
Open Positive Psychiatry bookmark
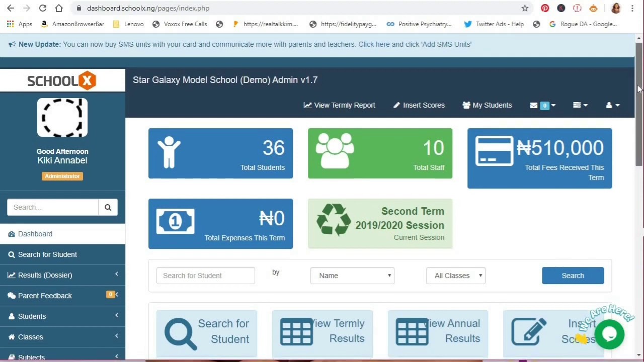point(419,24)
